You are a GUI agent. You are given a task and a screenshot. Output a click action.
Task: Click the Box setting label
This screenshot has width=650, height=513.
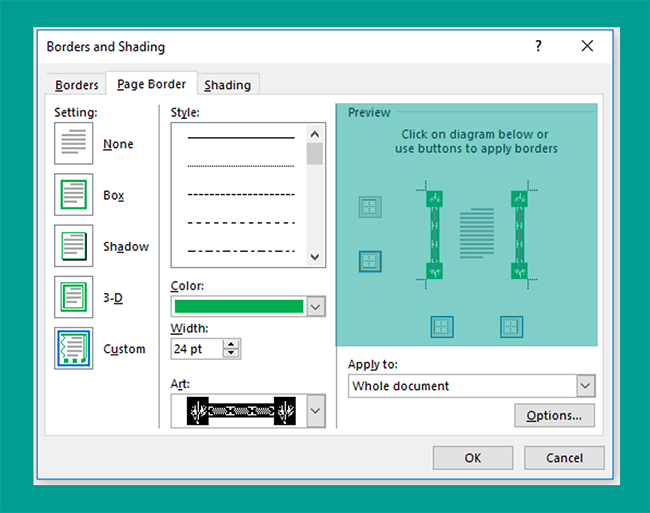pos(114,195)
